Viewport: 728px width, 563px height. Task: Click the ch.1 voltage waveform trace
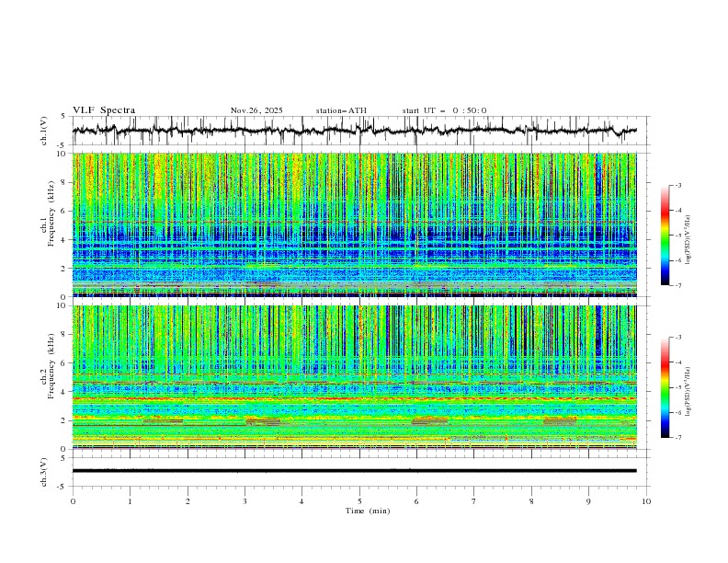point(354,131)
